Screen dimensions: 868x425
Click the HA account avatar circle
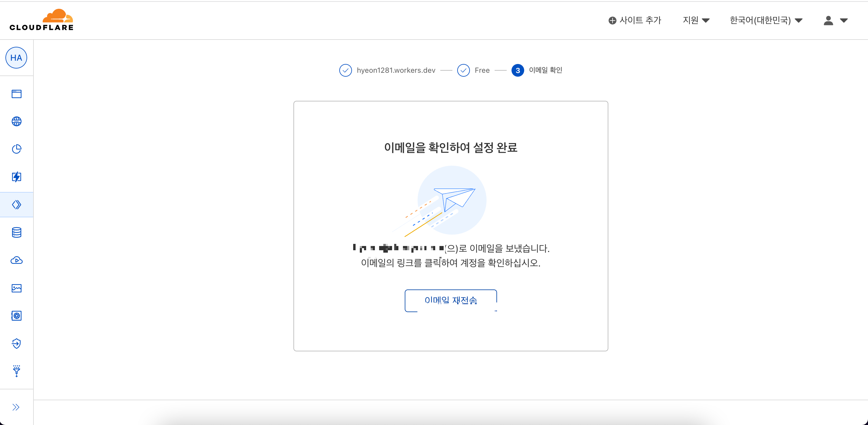[x=16, y=58]
